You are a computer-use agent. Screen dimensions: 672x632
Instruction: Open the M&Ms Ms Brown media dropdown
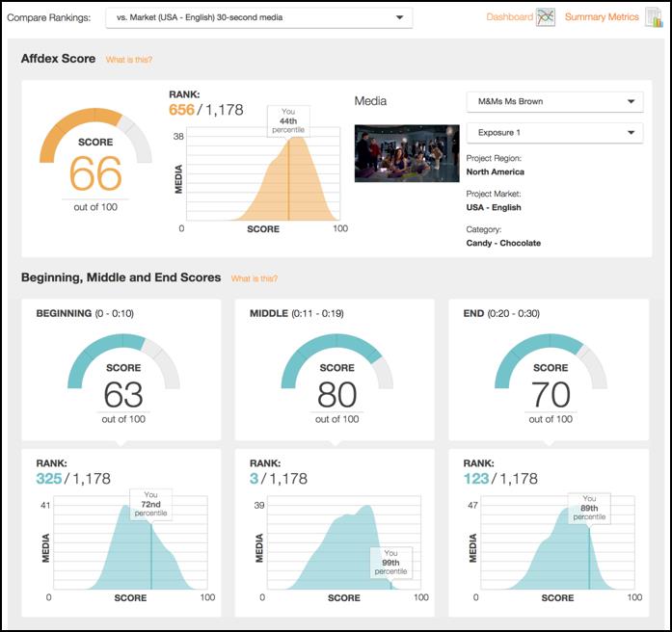[x=554, y=102]
